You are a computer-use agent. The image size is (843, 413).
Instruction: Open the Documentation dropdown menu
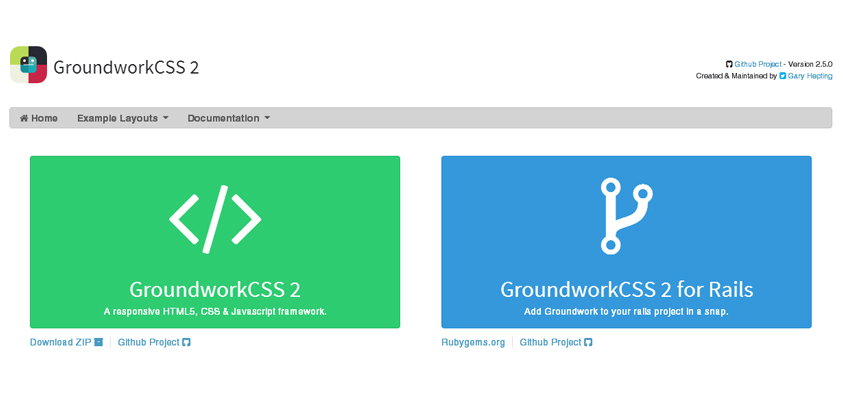228,118
